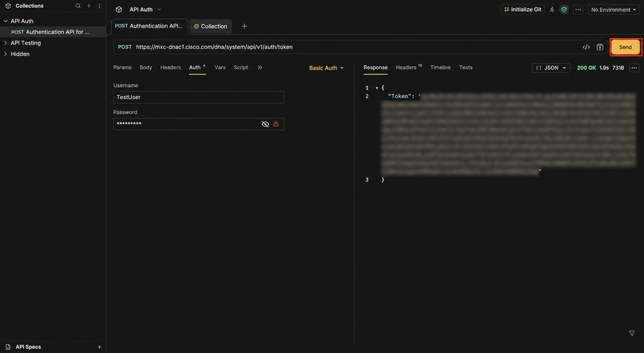Open the runner icon in top bar
The width and height of the screenshot is (644, 353).
552,10
